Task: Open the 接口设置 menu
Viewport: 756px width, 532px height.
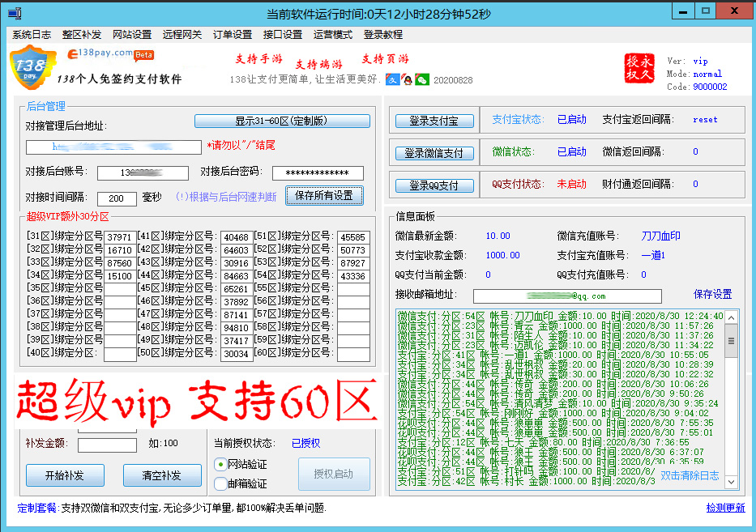Action: coord(283,35)
